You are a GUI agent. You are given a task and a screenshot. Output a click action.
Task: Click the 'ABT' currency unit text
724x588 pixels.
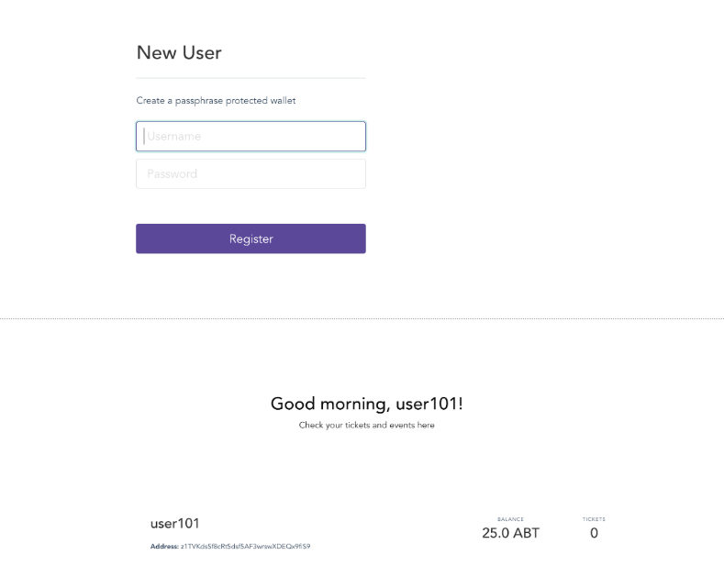pos(526,533)
